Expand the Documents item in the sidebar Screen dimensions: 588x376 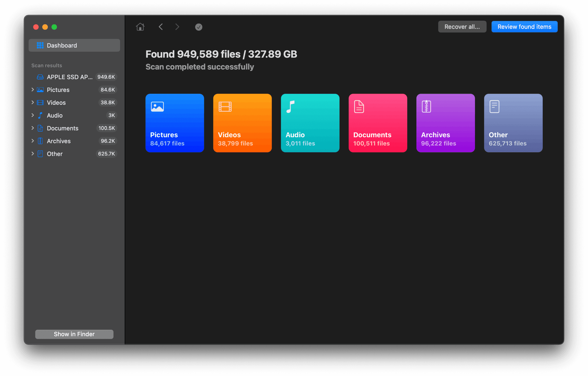[x=33, y=128]
